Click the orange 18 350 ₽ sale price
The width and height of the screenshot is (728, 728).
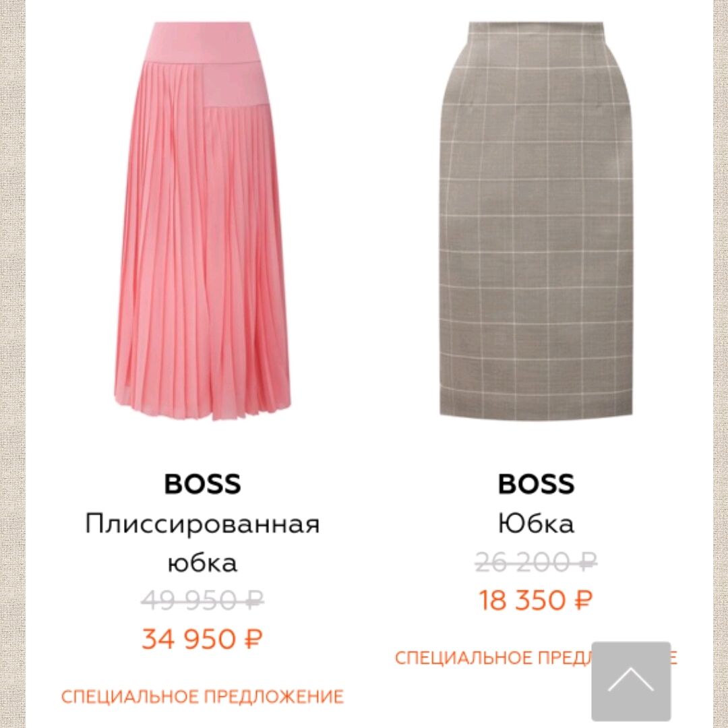(x=536, y=599)
